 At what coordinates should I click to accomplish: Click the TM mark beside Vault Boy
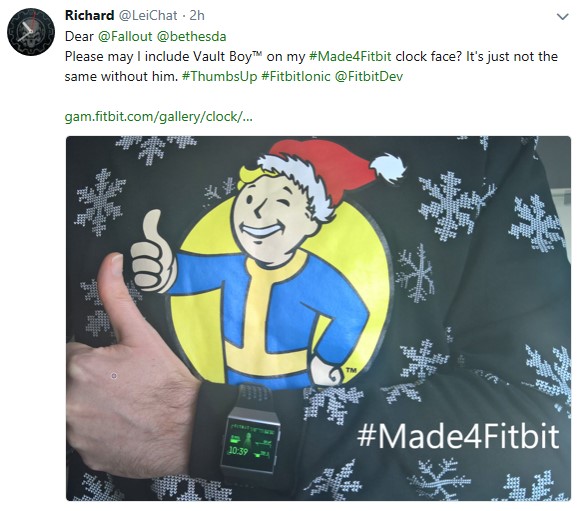coord(351,370)
